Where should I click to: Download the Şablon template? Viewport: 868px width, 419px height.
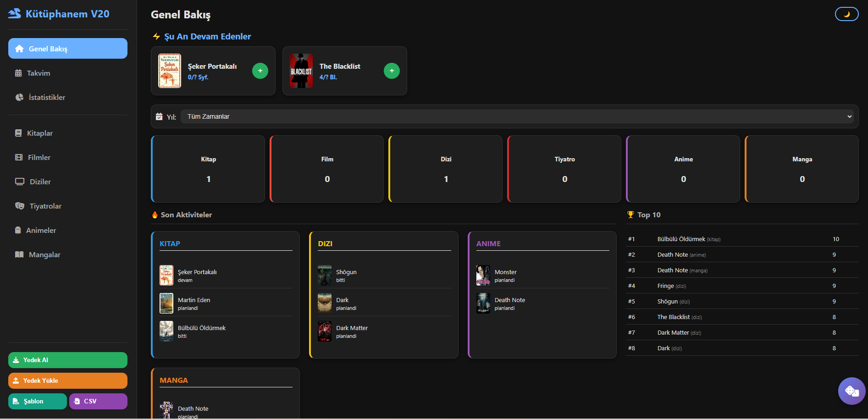pyautogui.click(x=38, y=401)
